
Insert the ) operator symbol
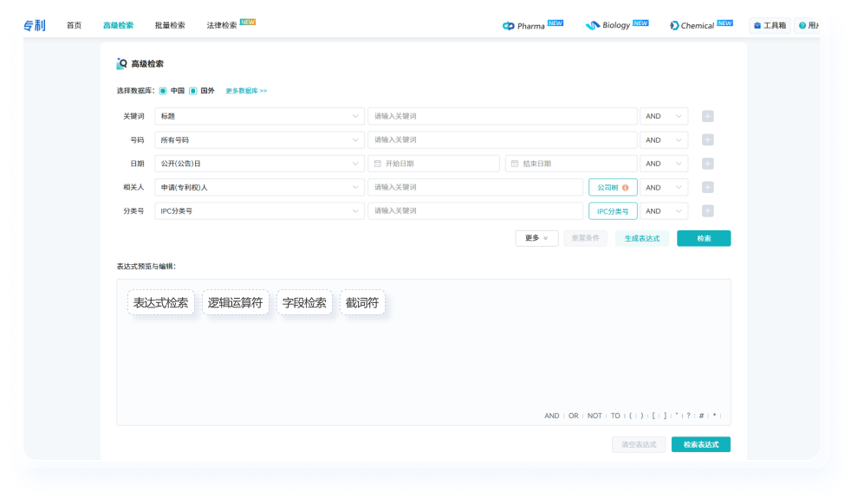point(642,416)
